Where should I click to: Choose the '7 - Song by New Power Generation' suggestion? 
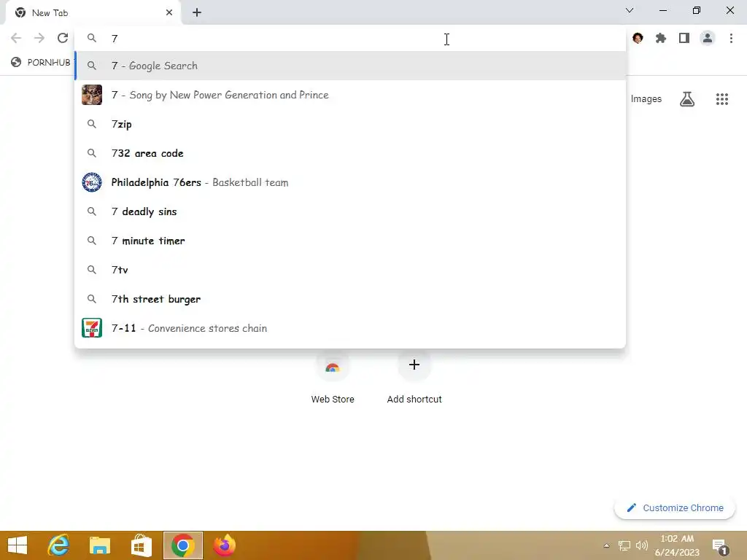tap(350, 95)
